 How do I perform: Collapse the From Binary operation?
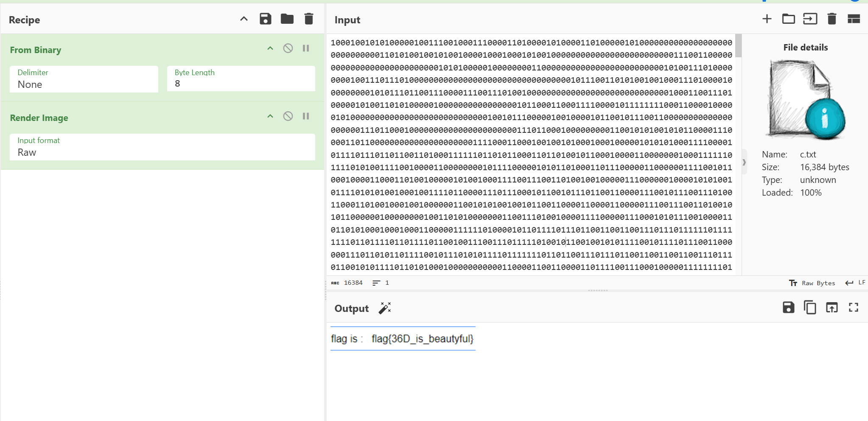(x=270, y=48)
